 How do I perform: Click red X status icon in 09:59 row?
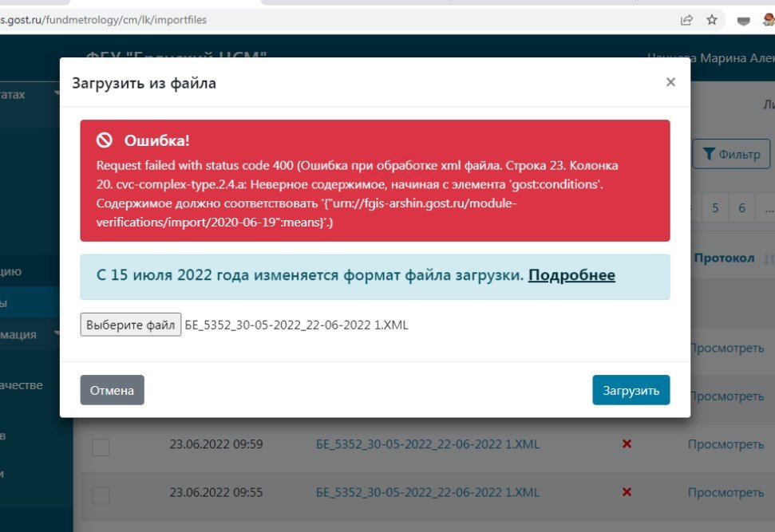[x=627, y=443]
